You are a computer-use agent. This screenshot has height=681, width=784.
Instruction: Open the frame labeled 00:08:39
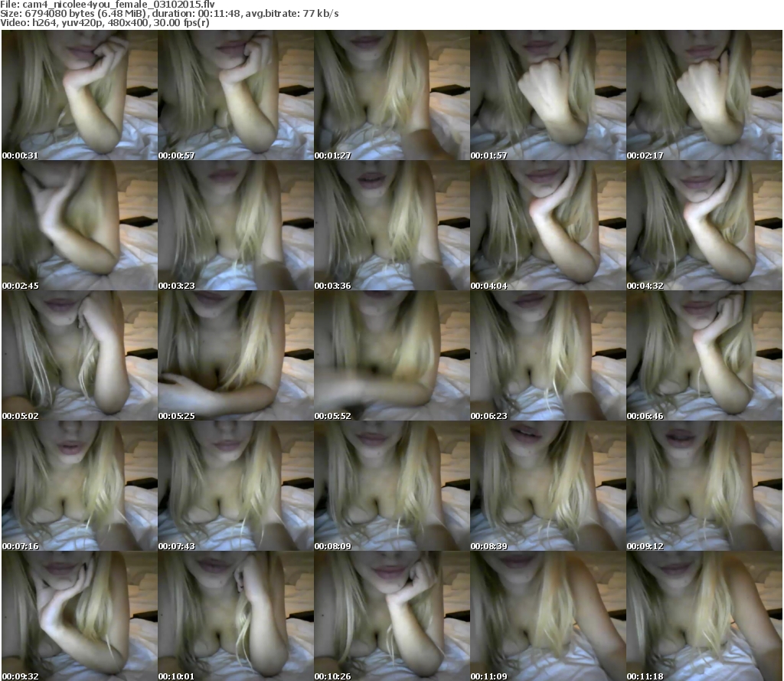(548, 486)
